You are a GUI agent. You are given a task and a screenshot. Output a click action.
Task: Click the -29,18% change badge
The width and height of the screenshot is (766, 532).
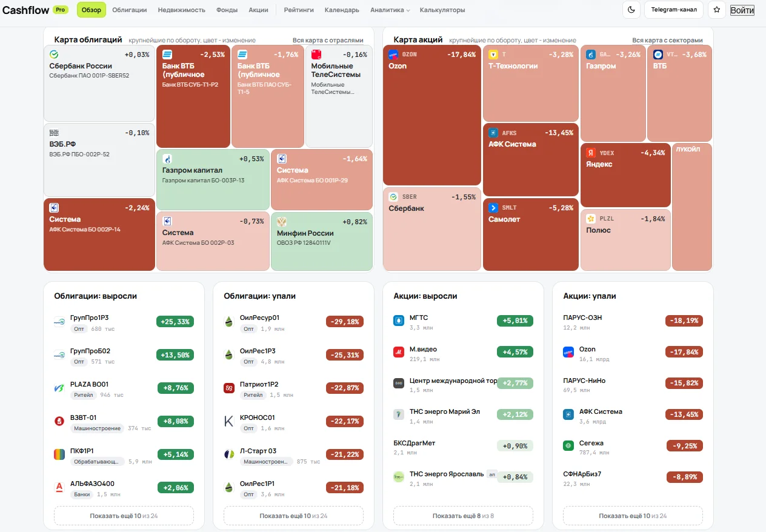click(x=345, y=321)
